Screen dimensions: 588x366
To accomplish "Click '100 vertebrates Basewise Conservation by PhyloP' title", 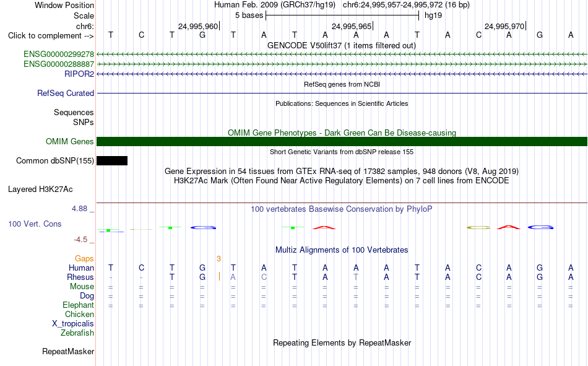I will point(342,209).
